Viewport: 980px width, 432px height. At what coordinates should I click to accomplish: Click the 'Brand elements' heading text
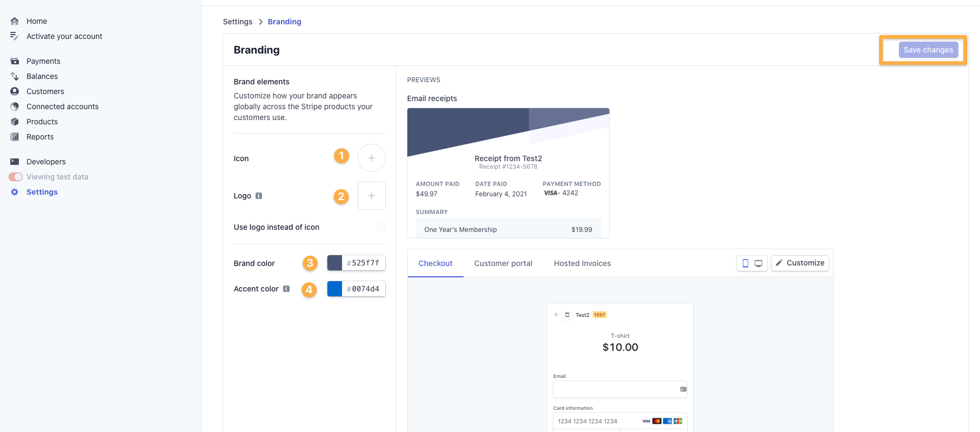261,82
